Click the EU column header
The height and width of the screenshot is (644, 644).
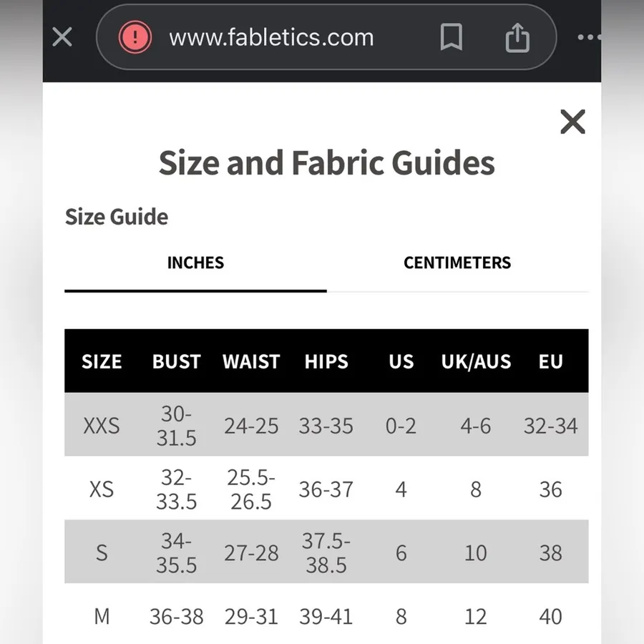(x=551, y=361)
